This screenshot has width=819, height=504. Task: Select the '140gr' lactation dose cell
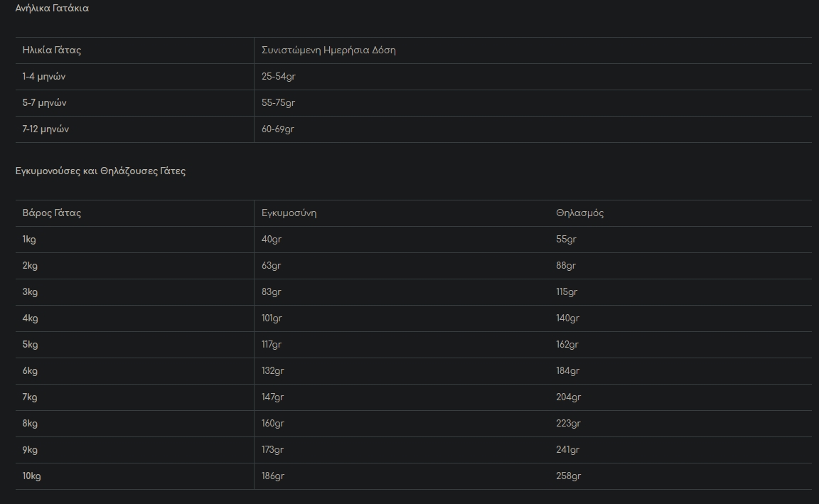pyautogui.click(x=568, y=318)
